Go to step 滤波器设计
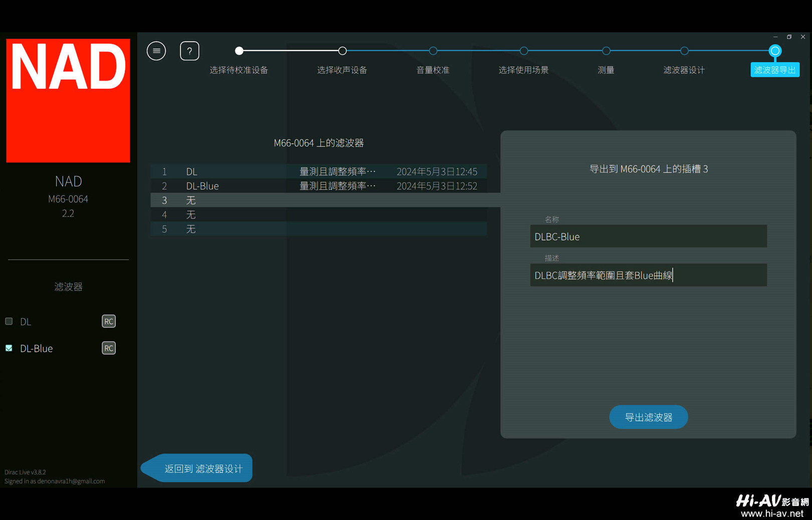Screen dimensions: 812x520 click(684, 70)
